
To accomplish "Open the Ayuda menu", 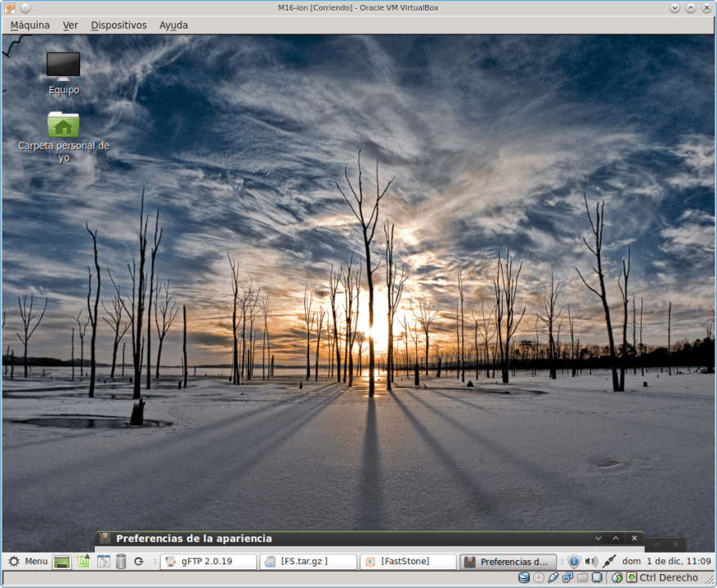I will (173, 25).
